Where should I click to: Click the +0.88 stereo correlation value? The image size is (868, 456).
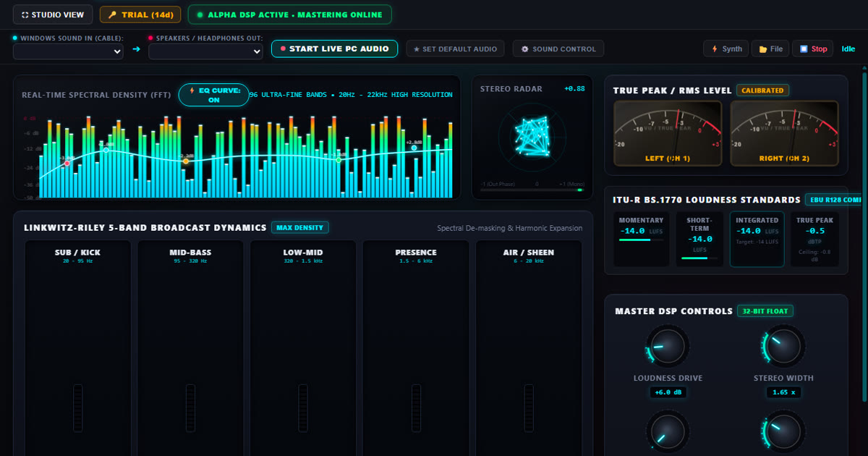click(574, 89)
